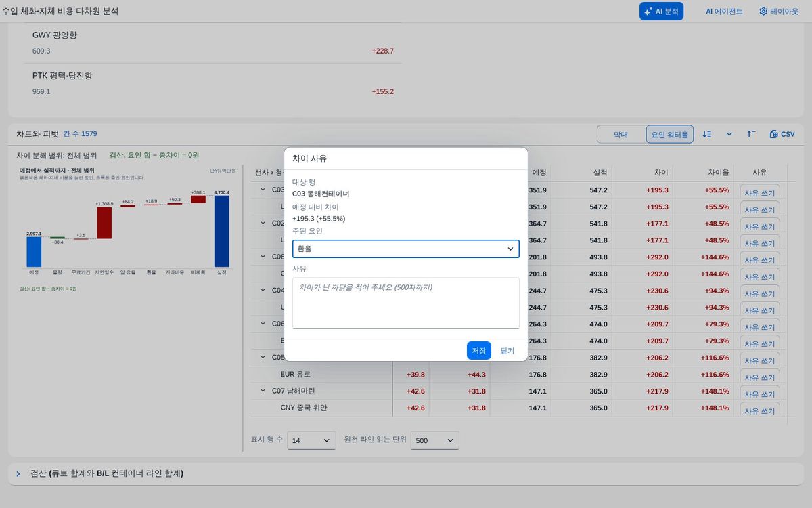Click the +228.7 value for GWY 광양항
This screenshot has height=508, width=812.
tap(382, 51)
